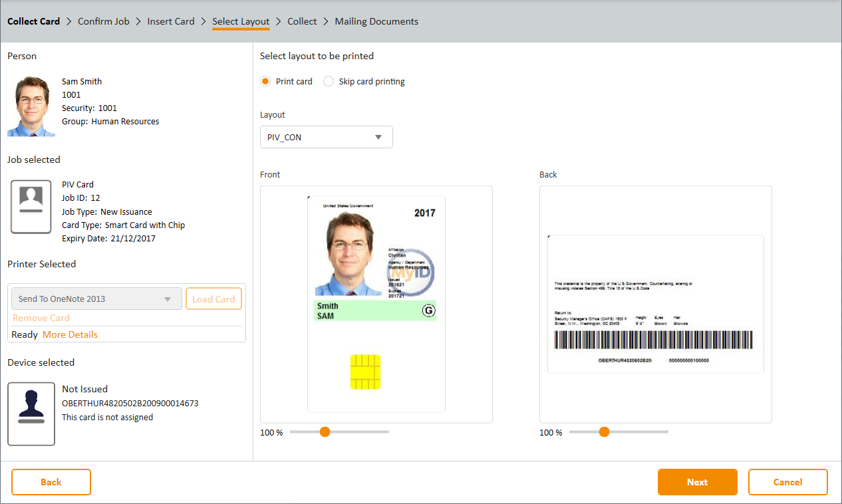Click the Front preview zoom slider handle
The image size is (842, 504).
(325, 432)
